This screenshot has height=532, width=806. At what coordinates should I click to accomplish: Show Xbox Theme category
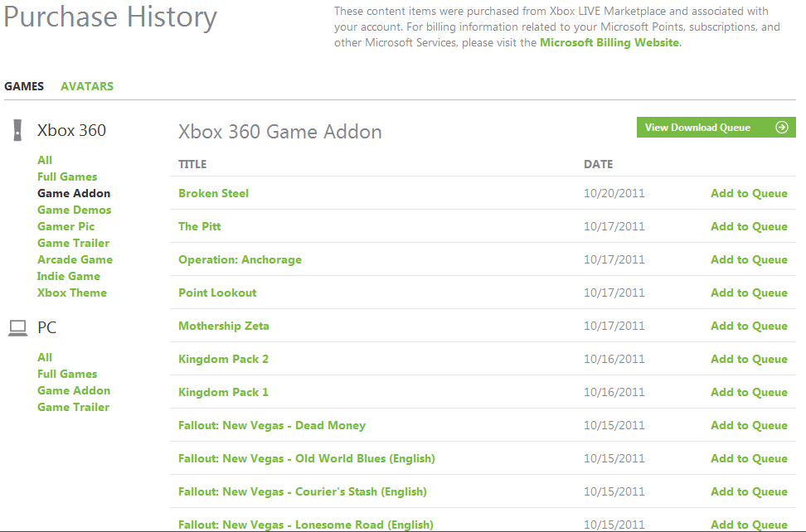(72, 293)
